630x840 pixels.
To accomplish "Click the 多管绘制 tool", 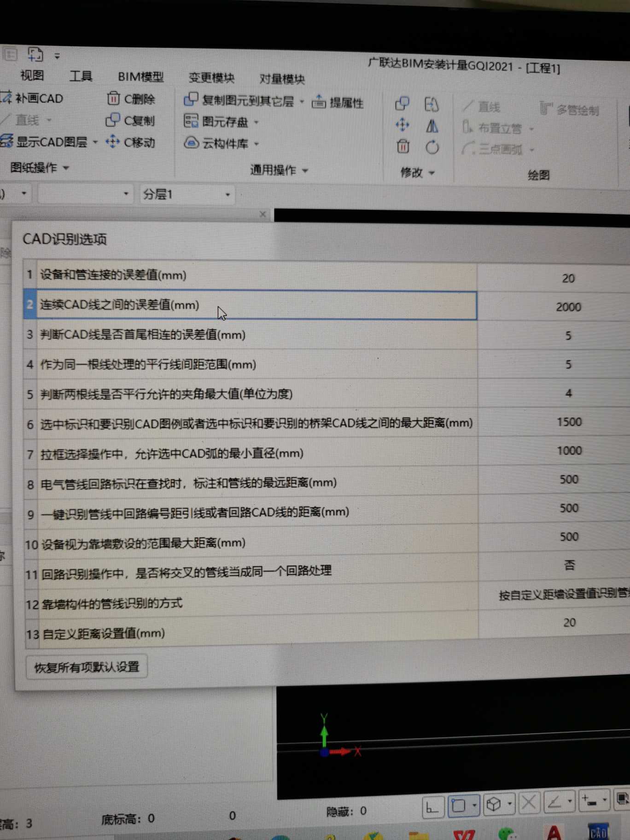I will click(x=570, y=110).
